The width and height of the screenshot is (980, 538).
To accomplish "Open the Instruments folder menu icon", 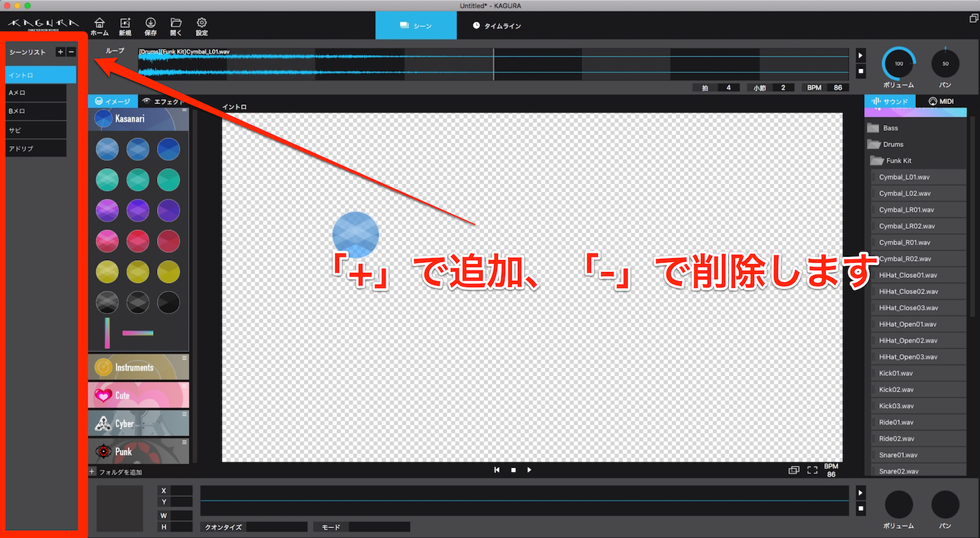I will point(184,358).
